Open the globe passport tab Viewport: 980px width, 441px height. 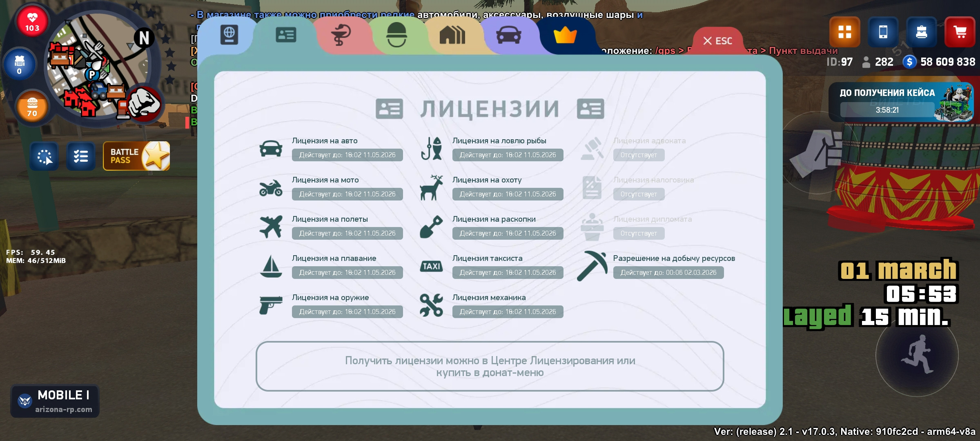tap(229, 35)
